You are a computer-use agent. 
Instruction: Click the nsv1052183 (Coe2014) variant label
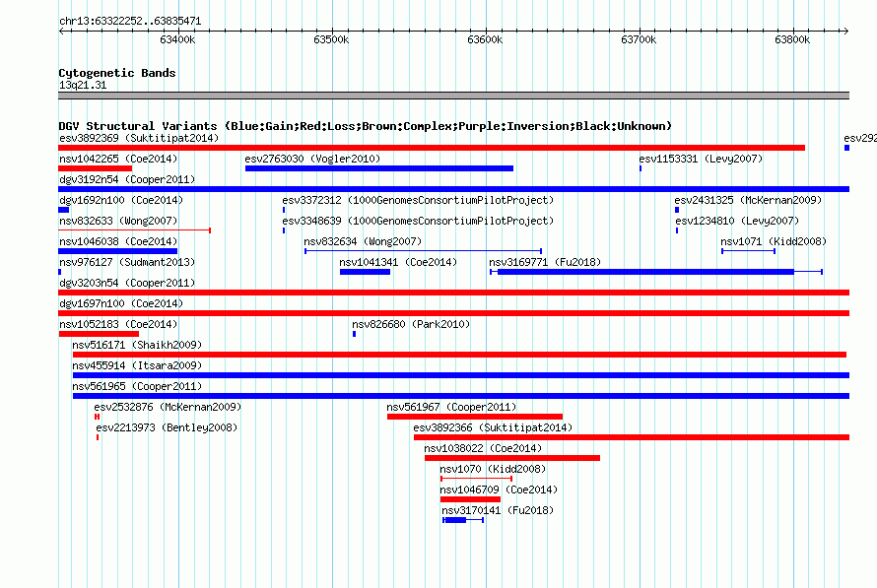click(x=118, y=324)
